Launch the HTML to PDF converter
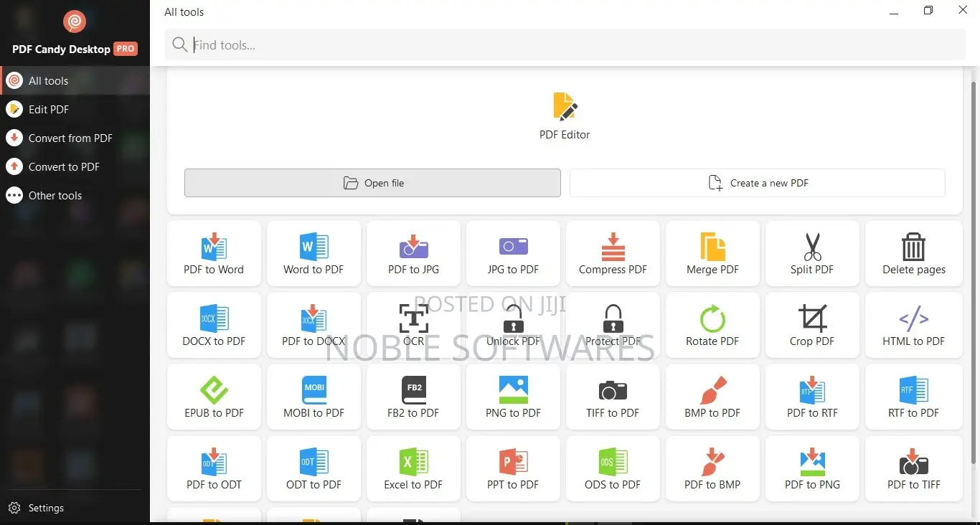980x525 pixels. pyautogui.click(x=914, y=325)
